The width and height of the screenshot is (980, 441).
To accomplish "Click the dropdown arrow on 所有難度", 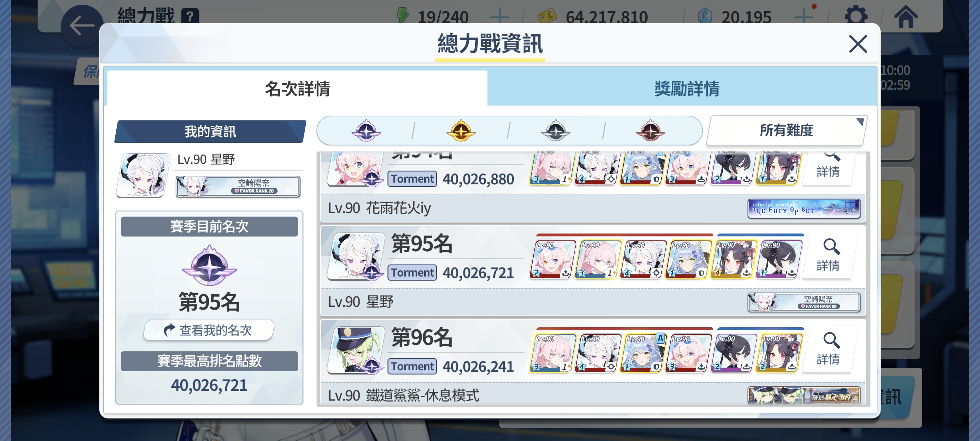I will point(859,122).
